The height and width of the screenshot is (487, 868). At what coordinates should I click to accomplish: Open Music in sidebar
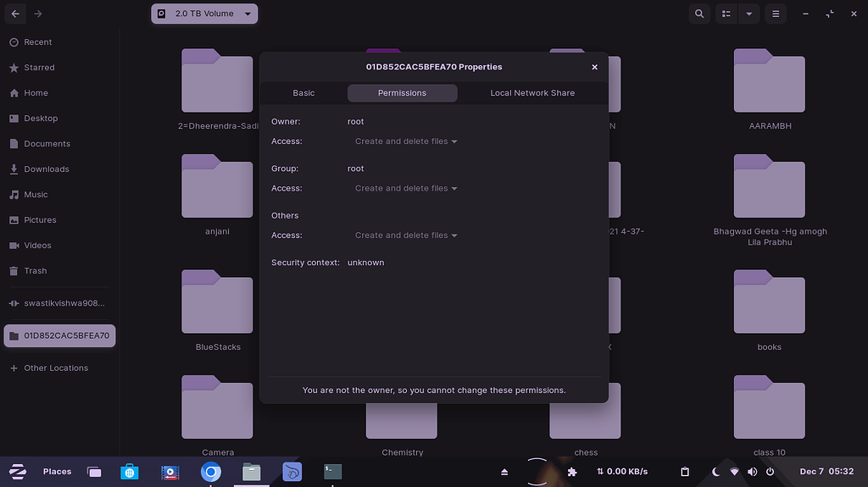pyautogui.click(x=59, y=195)
